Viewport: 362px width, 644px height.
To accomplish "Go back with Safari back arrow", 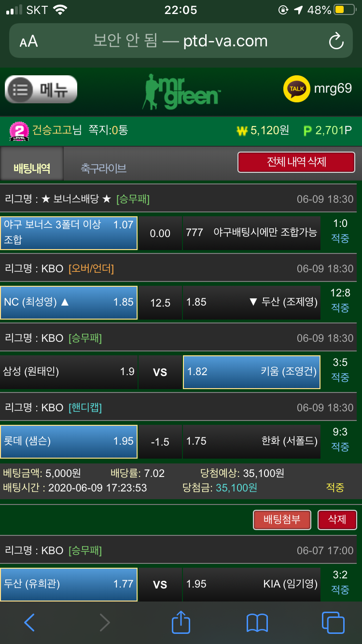I will click(29, 622).
